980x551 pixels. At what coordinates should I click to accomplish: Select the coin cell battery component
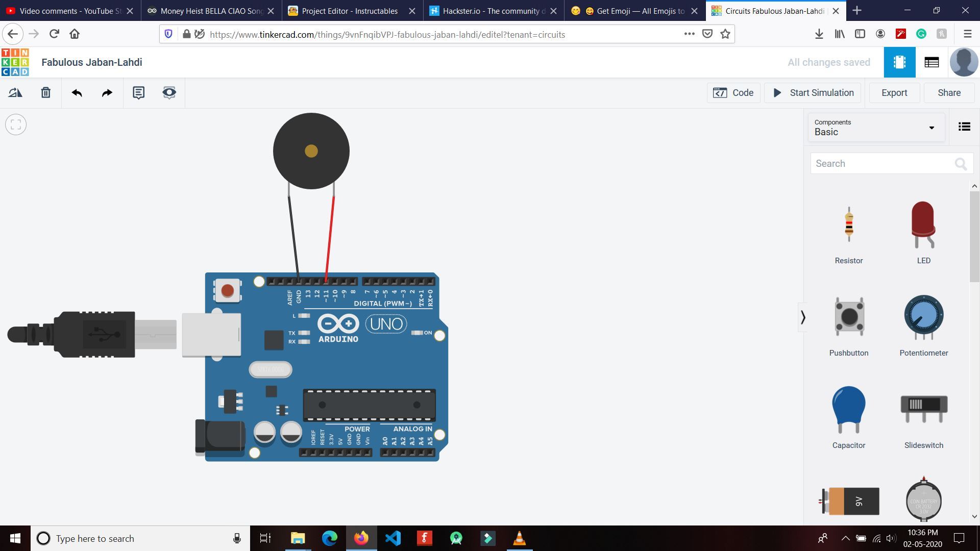923,499
